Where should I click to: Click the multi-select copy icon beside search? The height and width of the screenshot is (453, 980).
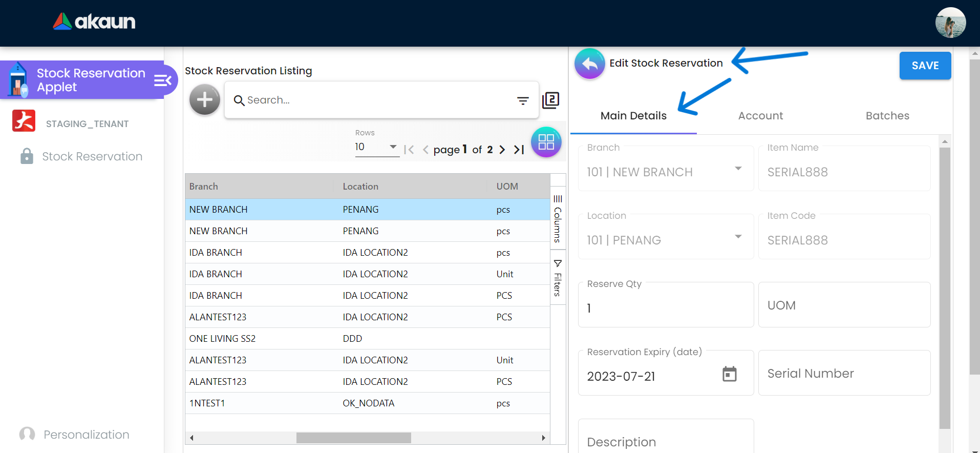point(550,100)
